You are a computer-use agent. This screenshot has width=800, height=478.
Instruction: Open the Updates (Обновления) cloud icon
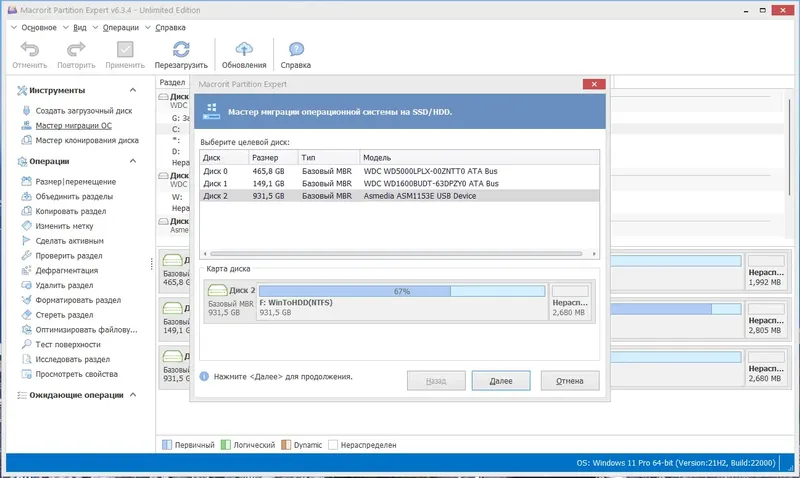(x=244, y=49)
